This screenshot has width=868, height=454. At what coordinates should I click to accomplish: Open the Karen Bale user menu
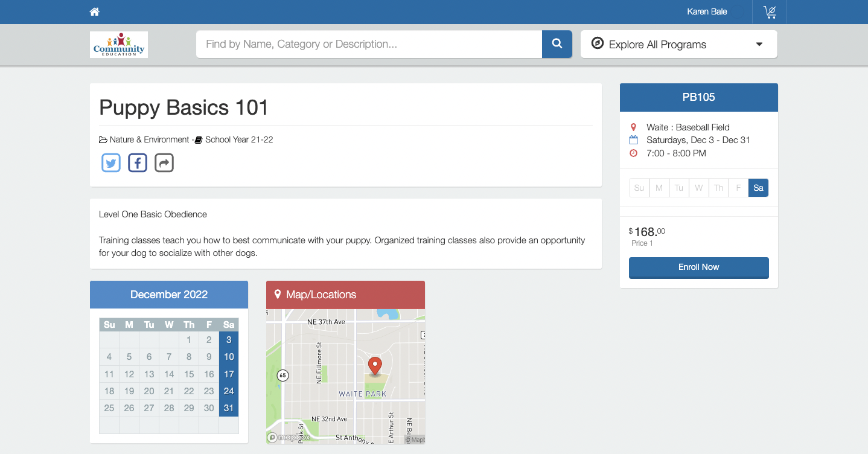point(706,12)
